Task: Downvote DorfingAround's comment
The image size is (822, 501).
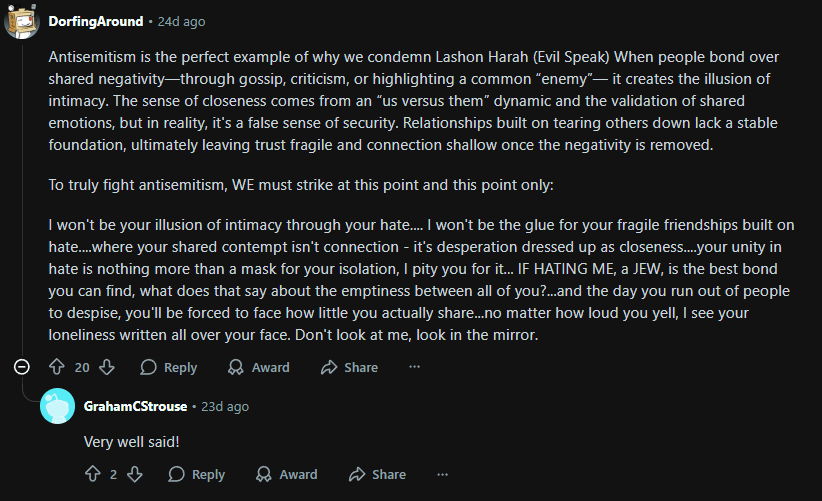Action: tap(107, 367)
